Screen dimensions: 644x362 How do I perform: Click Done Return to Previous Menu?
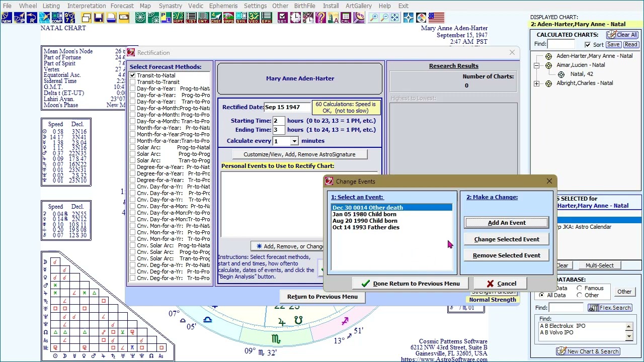[411, 284]
